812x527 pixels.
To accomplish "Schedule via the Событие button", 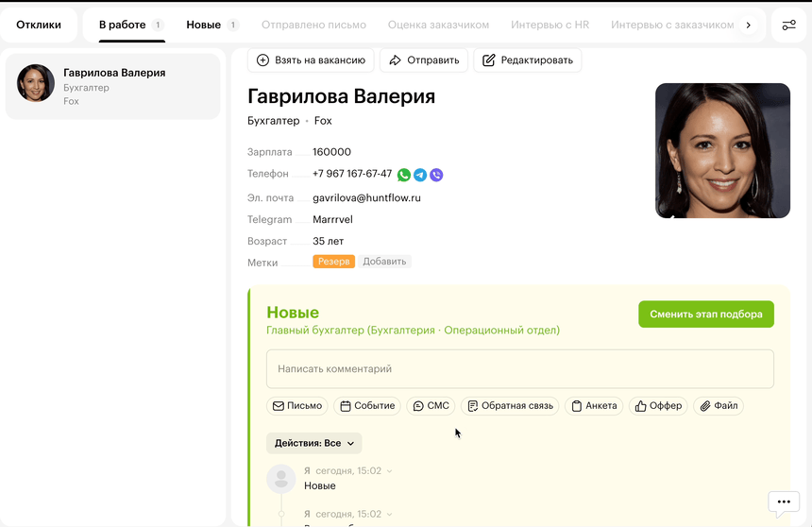I will pos(367,406).
